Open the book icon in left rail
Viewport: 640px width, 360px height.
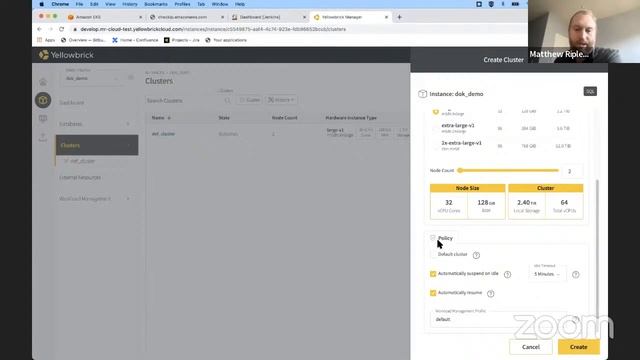pyautogui.click(x=43, y=118)
